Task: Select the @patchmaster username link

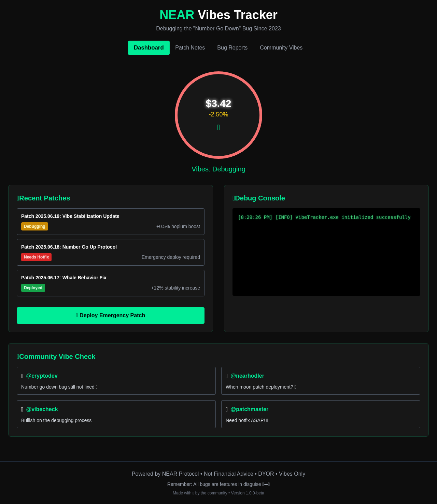Action: click(250, 409)
